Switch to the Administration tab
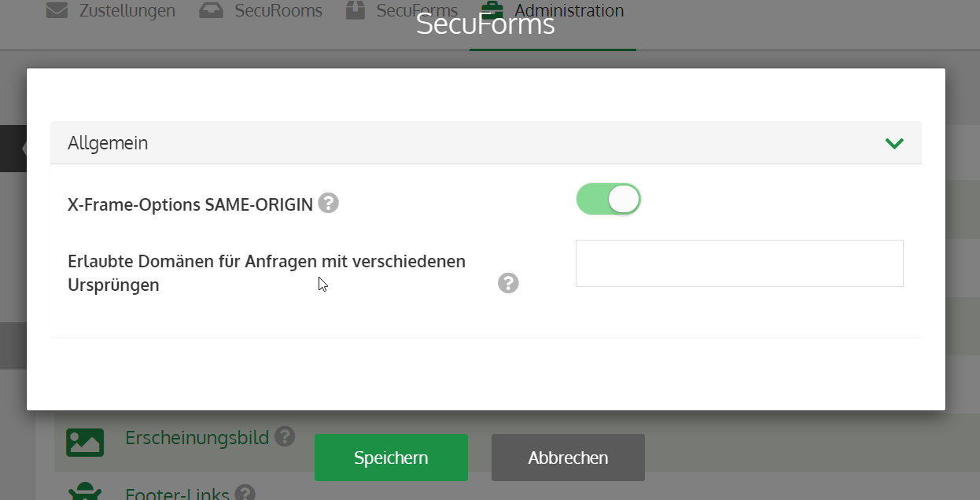The height and width of the screenshot is (500, 980). pos(553,11)
